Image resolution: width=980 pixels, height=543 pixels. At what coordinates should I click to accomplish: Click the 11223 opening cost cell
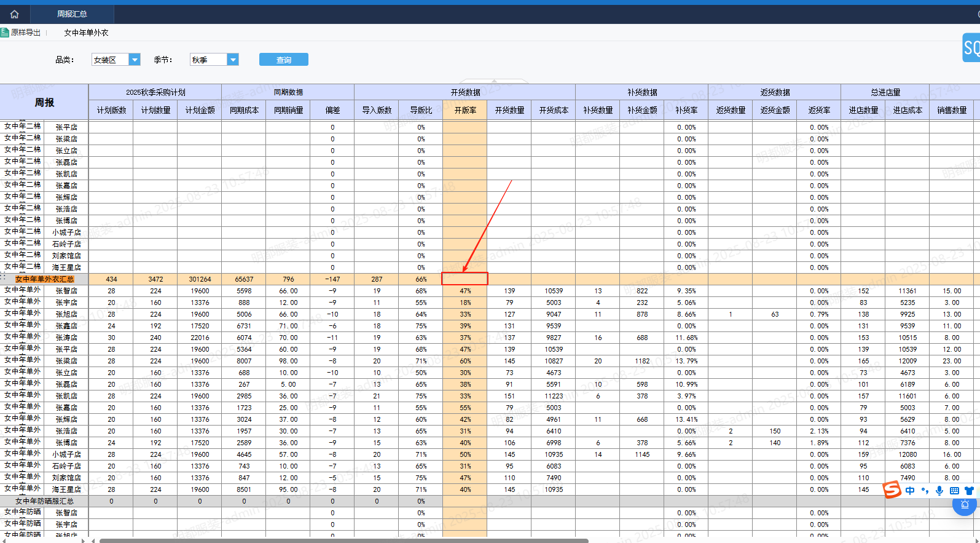coord(554,396)
